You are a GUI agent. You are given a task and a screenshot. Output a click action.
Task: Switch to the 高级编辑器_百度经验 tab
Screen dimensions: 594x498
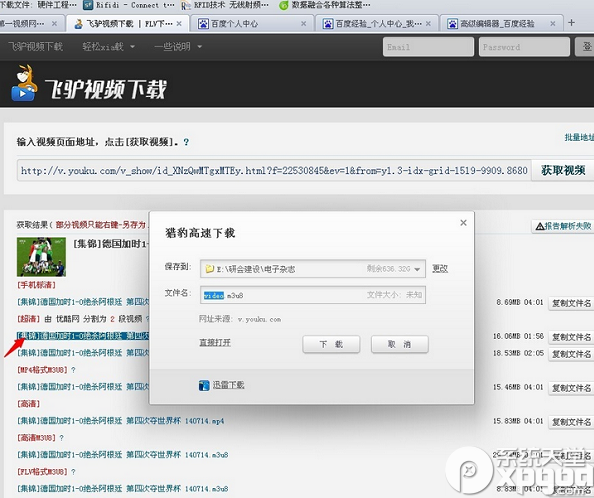[501, 23]
